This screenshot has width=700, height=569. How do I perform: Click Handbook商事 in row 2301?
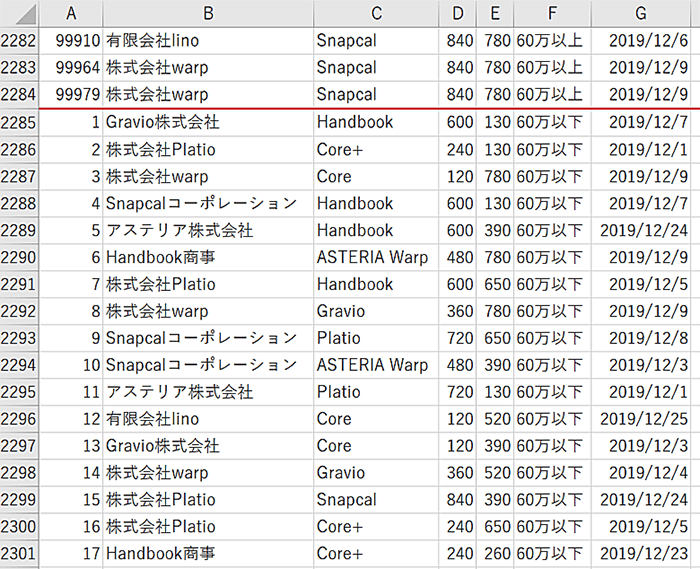[208, 554]
